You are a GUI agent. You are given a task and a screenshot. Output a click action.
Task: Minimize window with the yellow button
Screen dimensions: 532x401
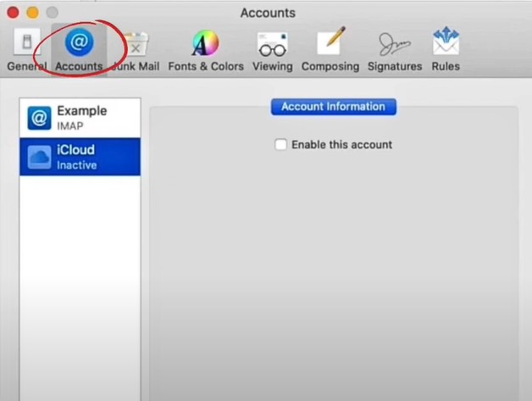(32, 13)
